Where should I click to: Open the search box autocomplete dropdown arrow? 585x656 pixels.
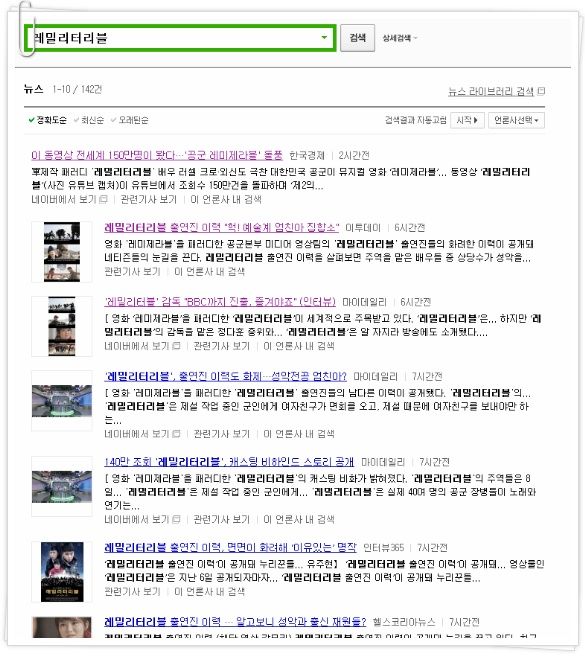click(x=324, y=38)
